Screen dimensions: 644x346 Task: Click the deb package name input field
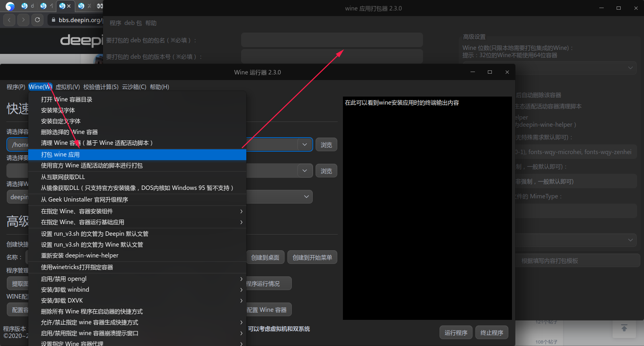(332, 40)
